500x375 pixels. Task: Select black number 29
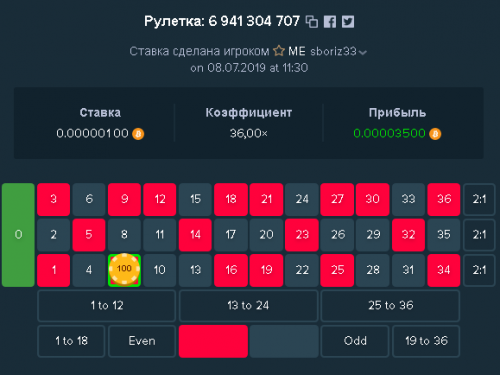pos(373,235)
